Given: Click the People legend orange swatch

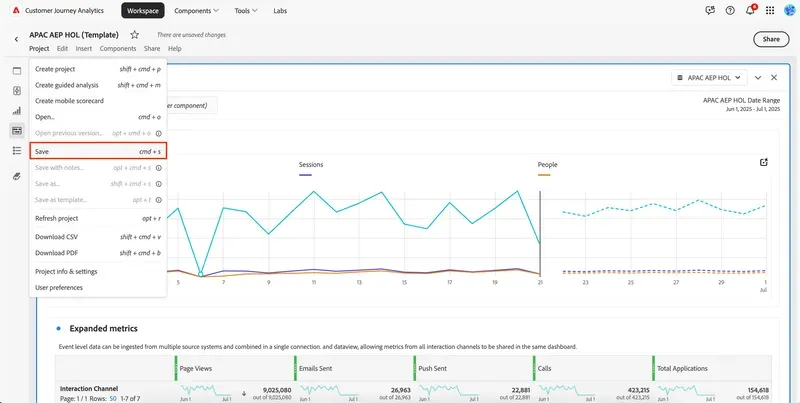Looking at the screenshot, I should click(x=544, y=175).
